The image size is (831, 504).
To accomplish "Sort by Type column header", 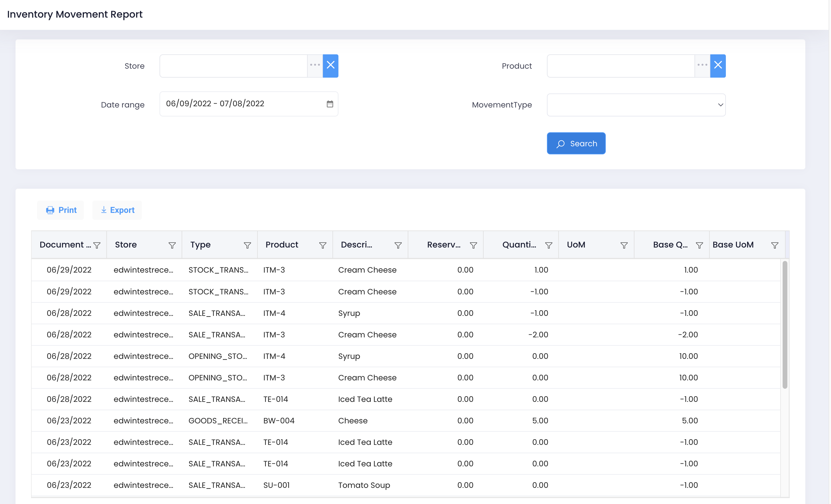I will [x=200, y=245].
